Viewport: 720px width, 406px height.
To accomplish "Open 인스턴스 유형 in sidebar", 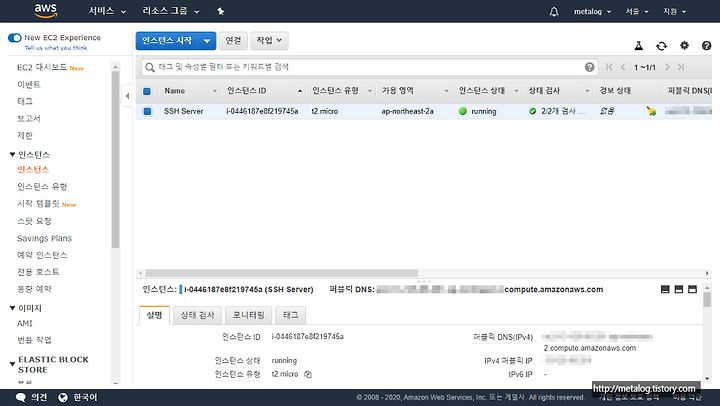I will (42, 186).
